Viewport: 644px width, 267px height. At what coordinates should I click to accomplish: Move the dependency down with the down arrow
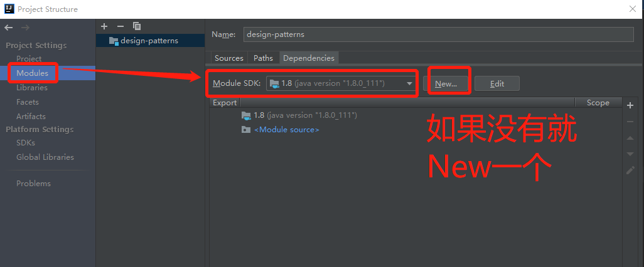630,154
